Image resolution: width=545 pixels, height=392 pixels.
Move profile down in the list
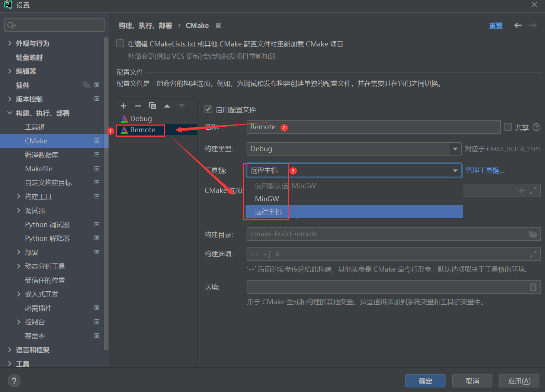(x=182, y=106)
